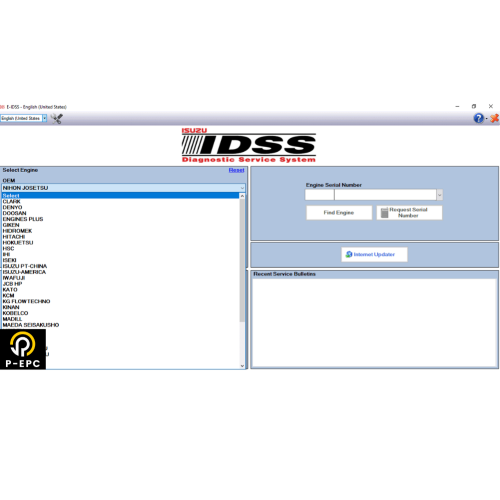Click the OEM list scrollbar thumb

pos(242,260)
